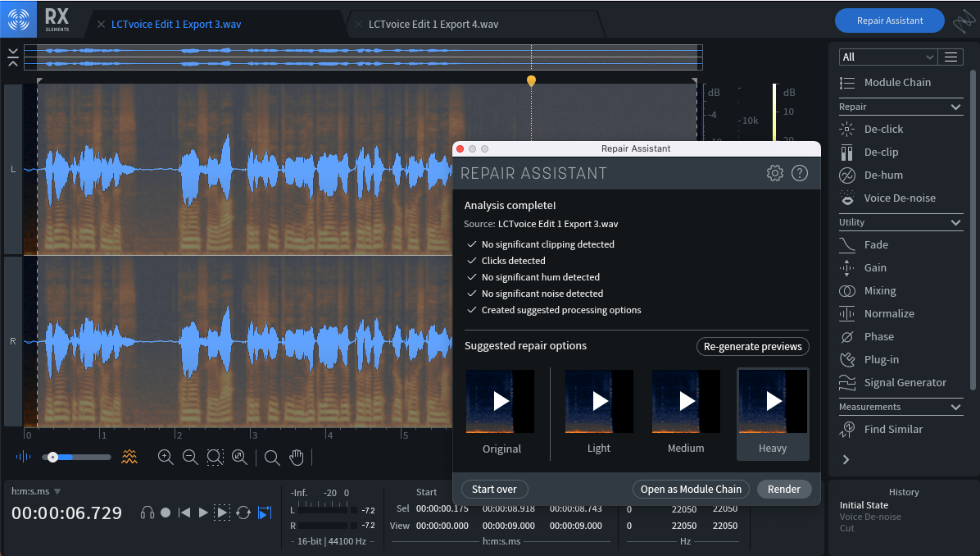Click play selection button
980x556 pixels.
coord(222,513)
